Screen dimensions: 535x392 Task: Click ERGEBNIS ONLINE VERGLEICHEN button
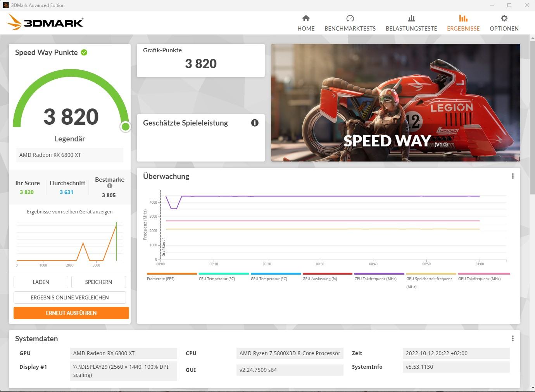[70, 297]
